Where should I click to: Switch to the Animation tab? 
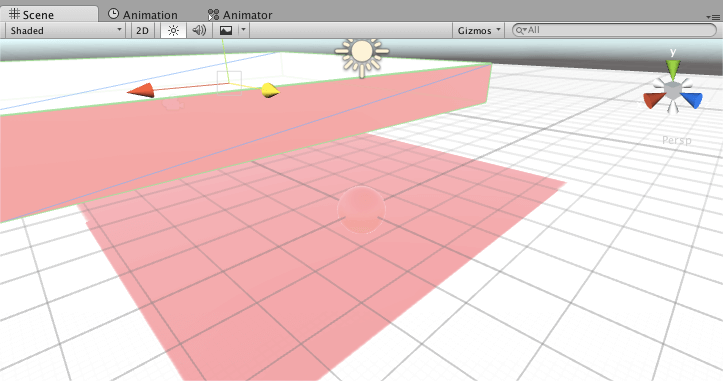click(x=143, y=14)
